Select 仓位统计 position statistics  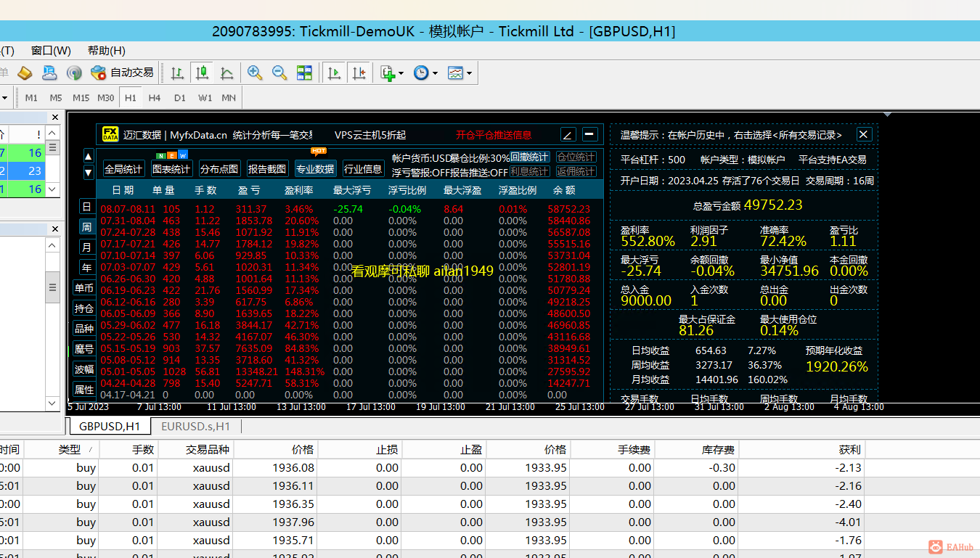pyautogui.click(x=576, y=157)
